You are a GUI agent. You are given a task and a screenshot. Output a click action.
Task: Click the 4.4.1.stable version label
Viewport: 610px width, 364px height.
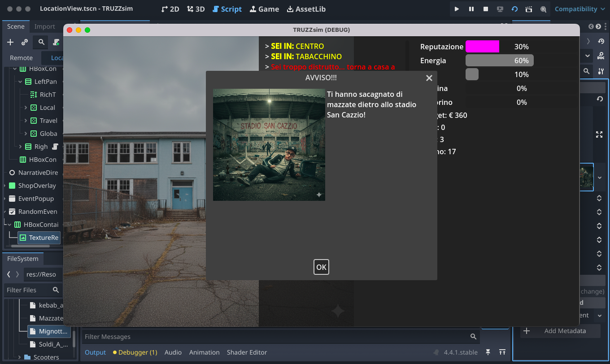coord(461,352)
